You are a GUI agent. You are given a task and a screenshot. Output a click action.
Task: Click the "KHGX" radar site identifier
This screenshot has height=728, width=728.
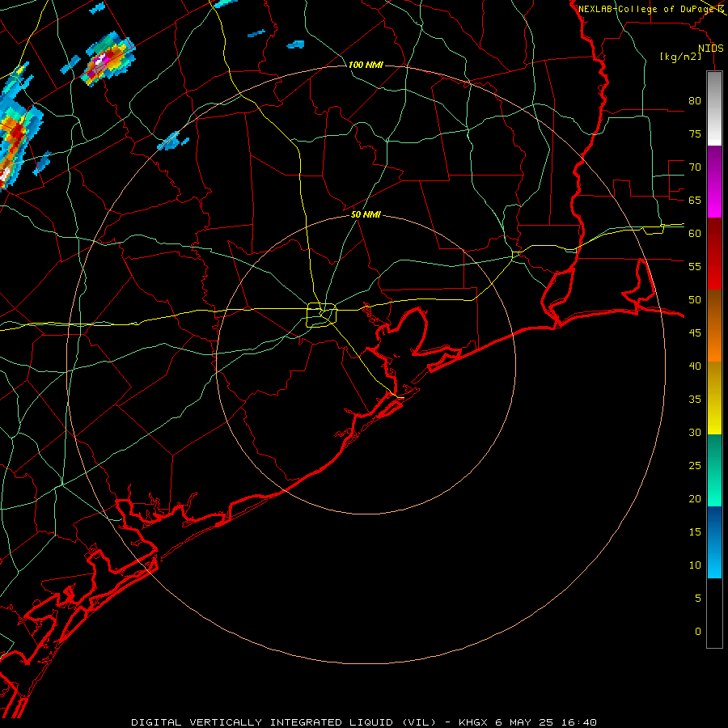coord(473,722)
